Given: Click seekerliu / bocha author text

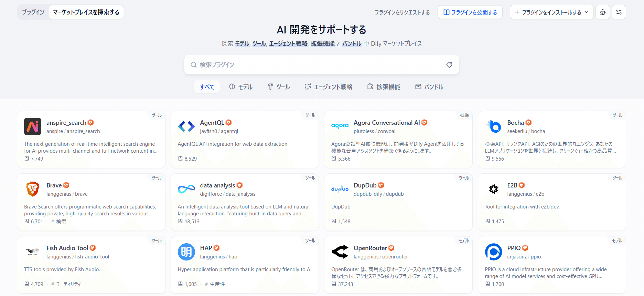Looking at the screenshot, I should (526, 131).
